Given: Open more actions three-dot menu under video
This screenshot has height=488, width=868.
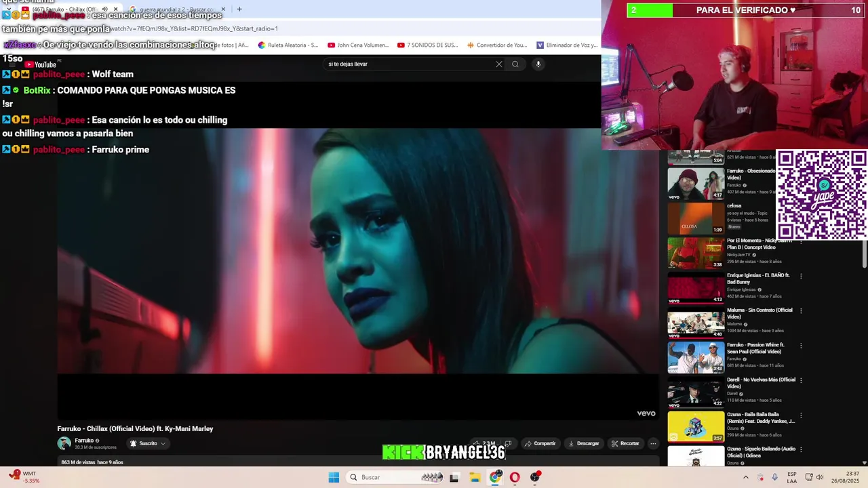Looking at the screenshot, I should tap(653, 444).
